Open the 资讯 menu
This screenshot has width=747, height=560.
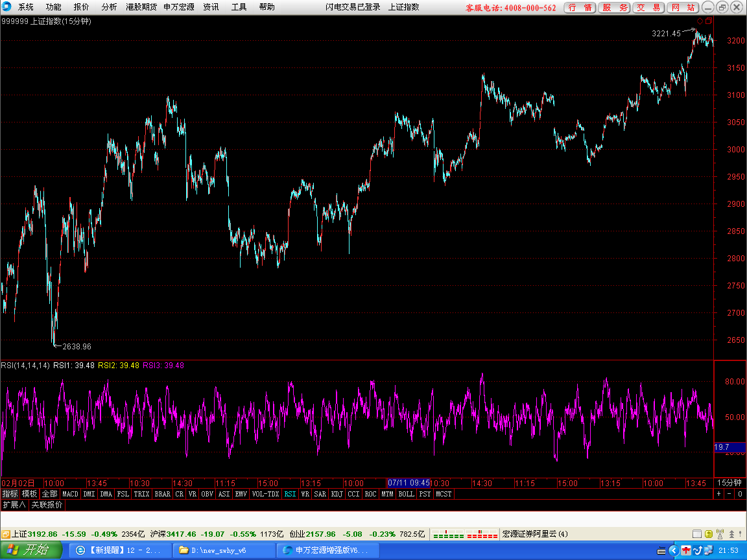click(x=211, y=7)
